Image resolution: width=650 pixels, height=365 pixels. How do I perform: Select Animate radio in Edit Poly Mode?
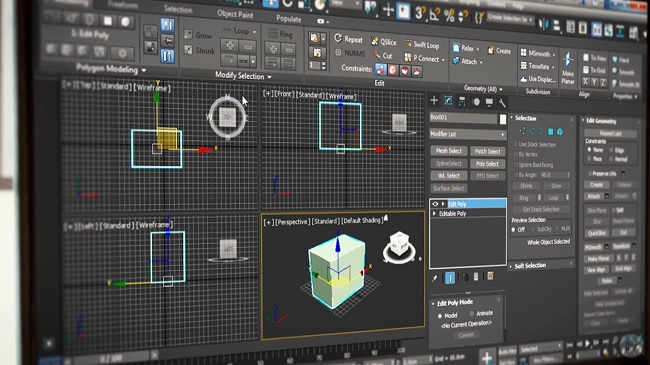click(471, 314)
